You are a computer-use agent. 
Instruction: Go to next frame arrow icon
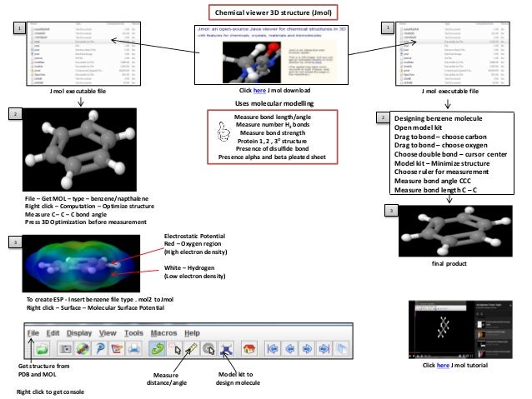coord(307,348)
